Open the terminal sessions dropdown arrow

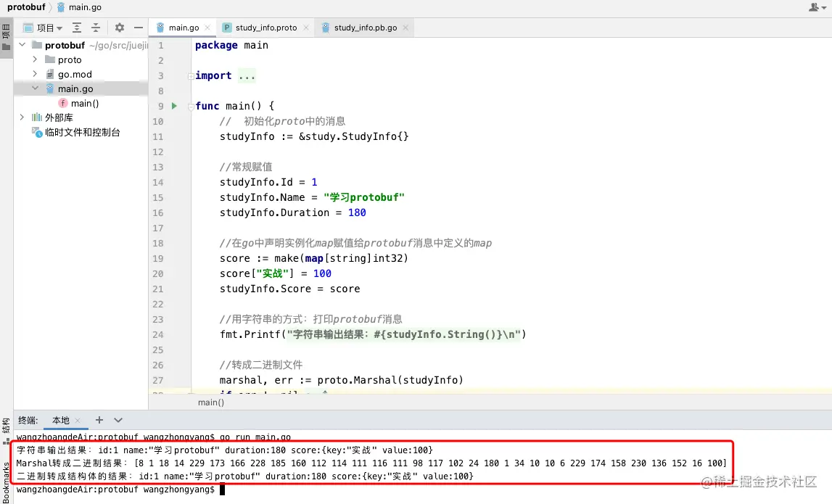tap(118, 420)
